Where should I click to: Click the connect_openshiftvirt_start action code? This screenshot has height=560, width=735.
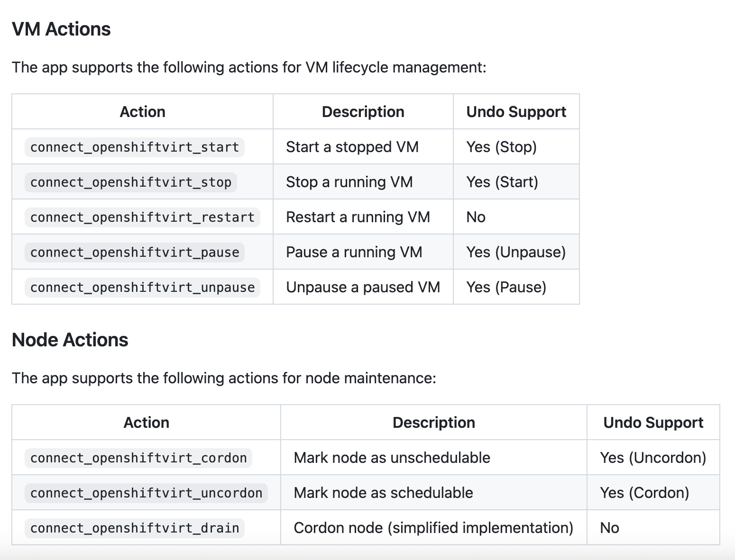coord(135,147)
